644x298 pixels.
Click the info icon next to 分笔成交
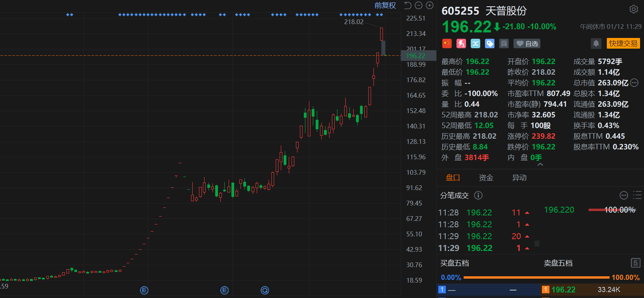coord(478,195)
